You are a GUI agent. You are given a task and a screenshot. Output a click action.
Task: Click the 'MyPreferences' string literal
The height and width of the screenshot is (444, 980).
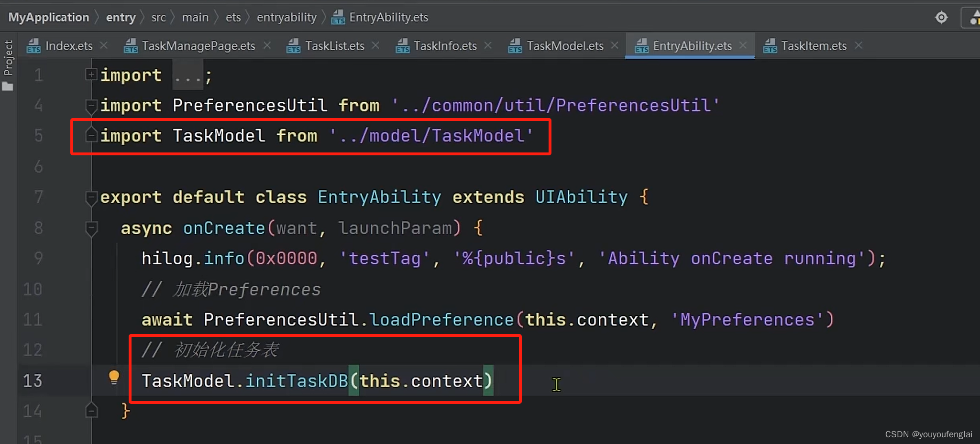click(748, 320)
